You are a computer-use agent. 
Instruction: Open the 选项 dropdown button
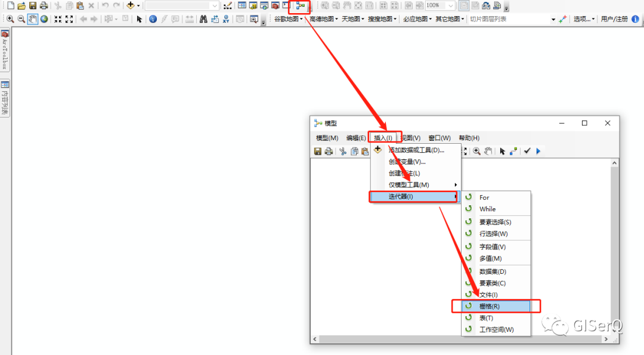click(584, 19)
